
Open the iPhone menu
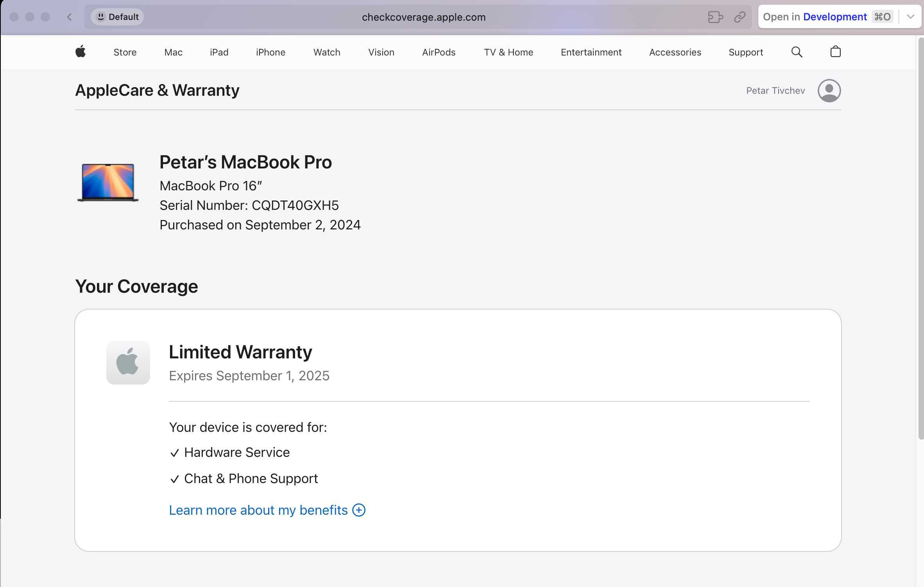coord(270,52)
